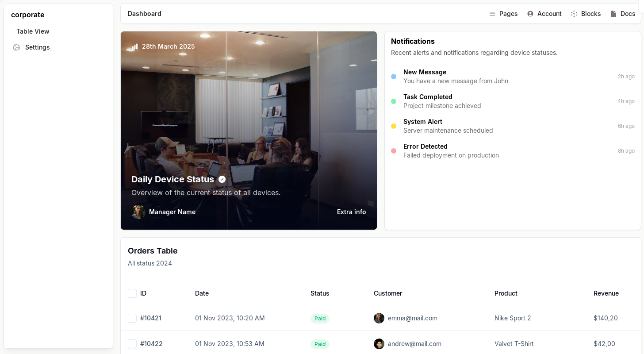Open Table View in the sidebar
Screen dimensions: 644x354
(33, 31)
